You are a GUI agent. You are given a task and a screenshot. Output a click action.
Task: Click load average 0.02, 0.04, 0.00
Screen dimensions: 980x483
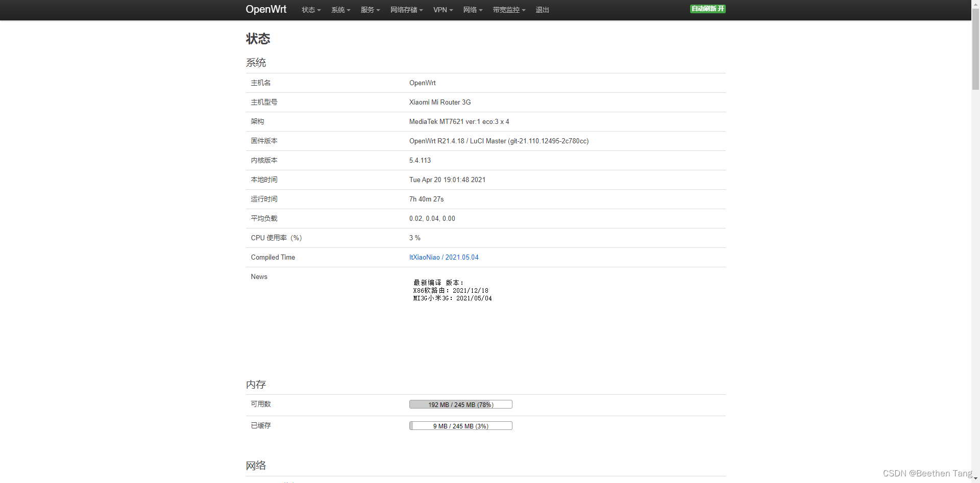432,218
